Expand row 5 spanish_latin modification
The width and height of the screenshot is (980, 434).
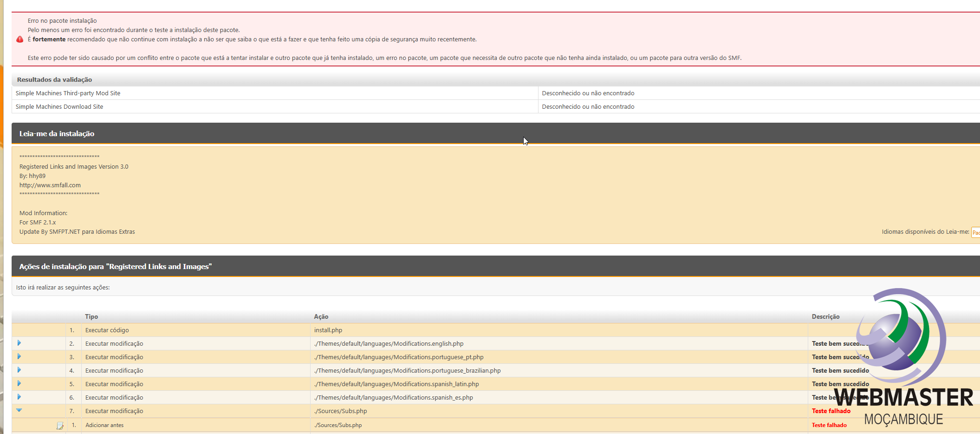click(x=19, y=383)
